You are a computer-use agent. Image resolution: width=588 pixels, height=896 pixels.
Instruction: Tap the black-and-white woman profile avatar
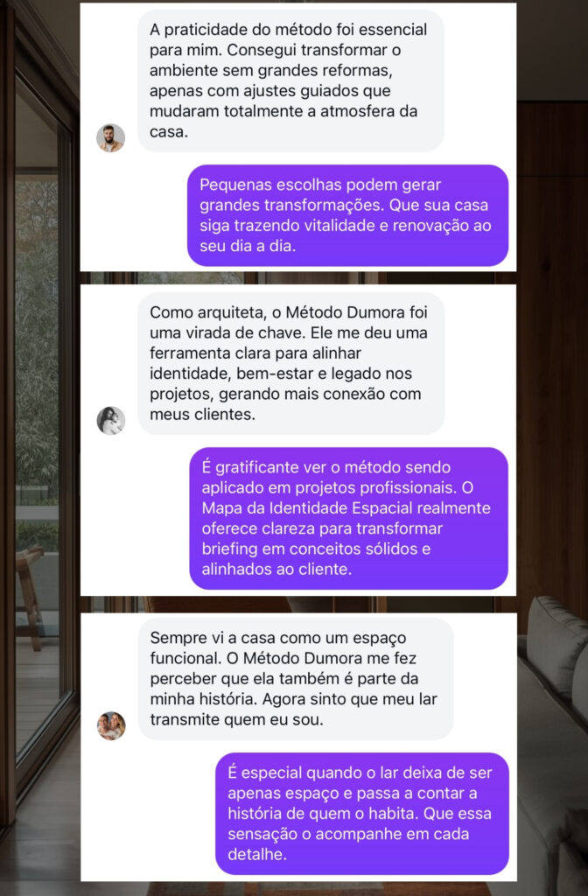coord(110,421)
